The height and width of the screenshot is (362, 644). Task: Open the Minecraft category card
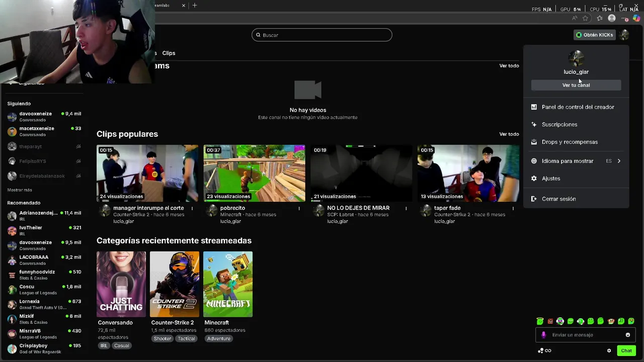click(228, 284)
